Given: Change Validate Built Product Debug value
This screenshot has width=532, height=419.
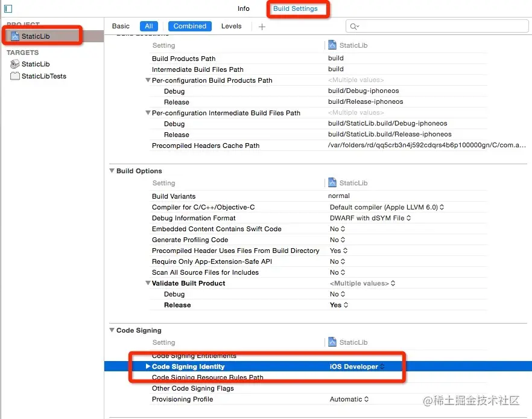Looking at the screenshot, I should coord(337,294).
